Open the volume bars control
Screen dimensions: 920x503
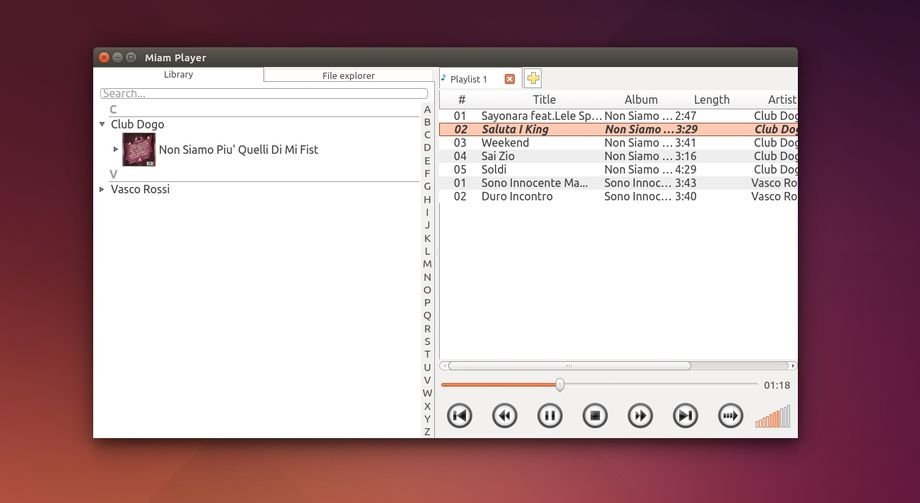coord(773,416)
